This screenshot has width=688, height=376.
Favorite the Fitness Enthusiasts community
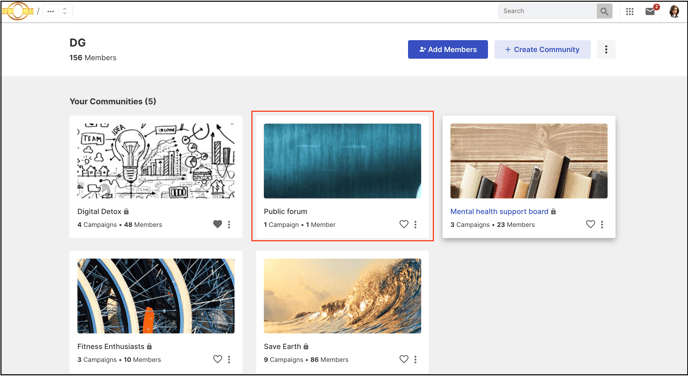point(217,359)
